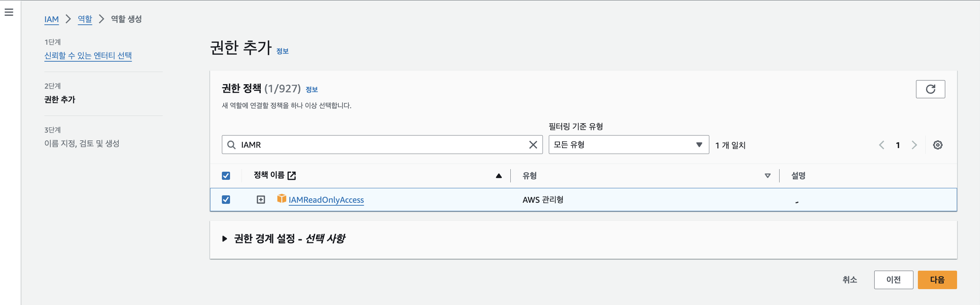Sort ascending by 정책 이름 column

point(499,175)
